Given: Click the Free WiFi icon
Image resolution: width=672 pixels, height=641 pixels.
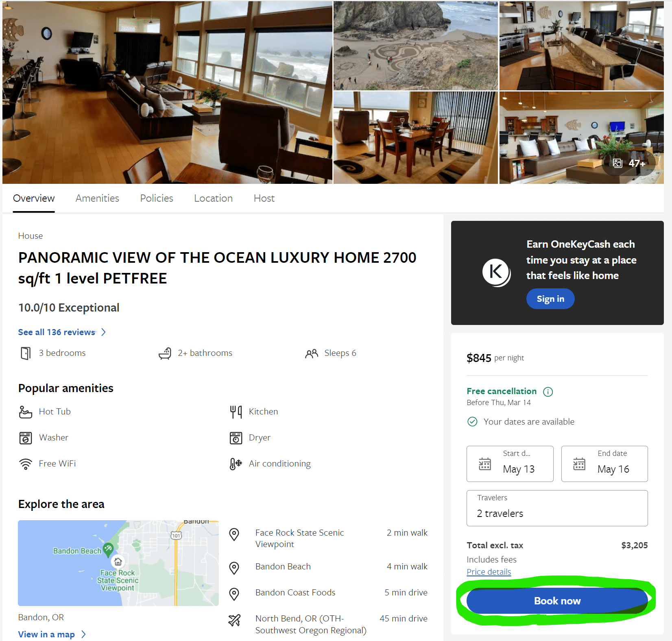Looking at the screenshot, I should point(26,464).
